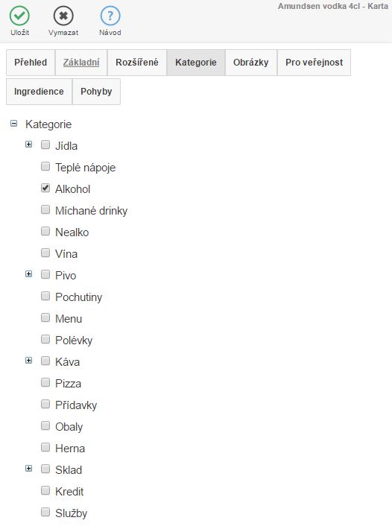The height and width of the screenshot is (532, 392).
Task: Expand the Sklad tree branch
Action: coord(28,469)
